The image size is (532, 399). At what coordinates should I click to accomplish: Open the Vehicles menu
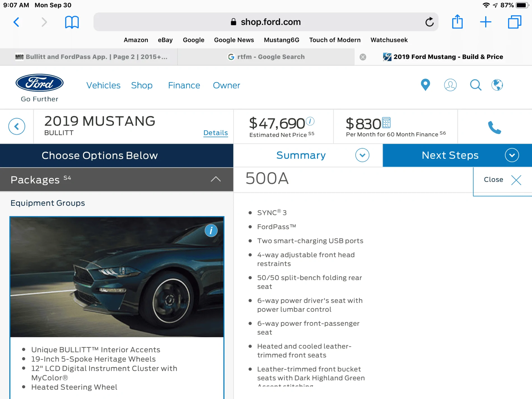tap(103, 85)
